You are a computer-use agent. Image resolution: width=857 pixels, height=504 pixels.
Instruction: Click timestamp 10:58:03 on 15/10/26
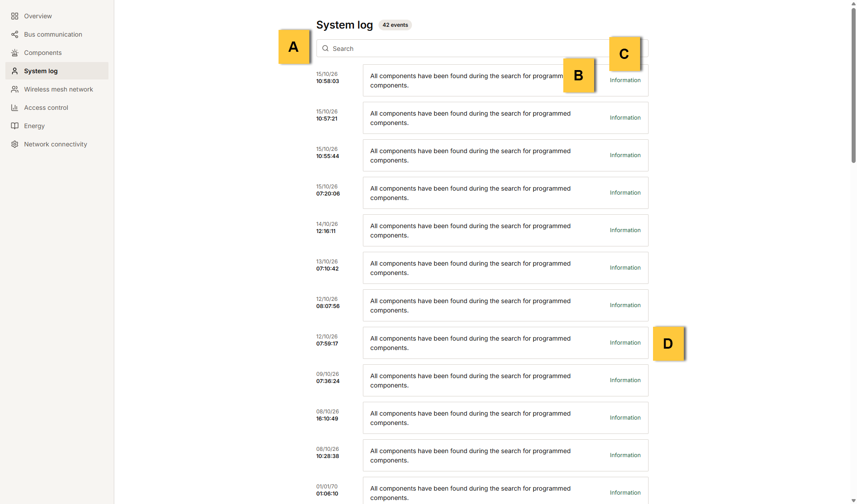click(x=328, y=81)
